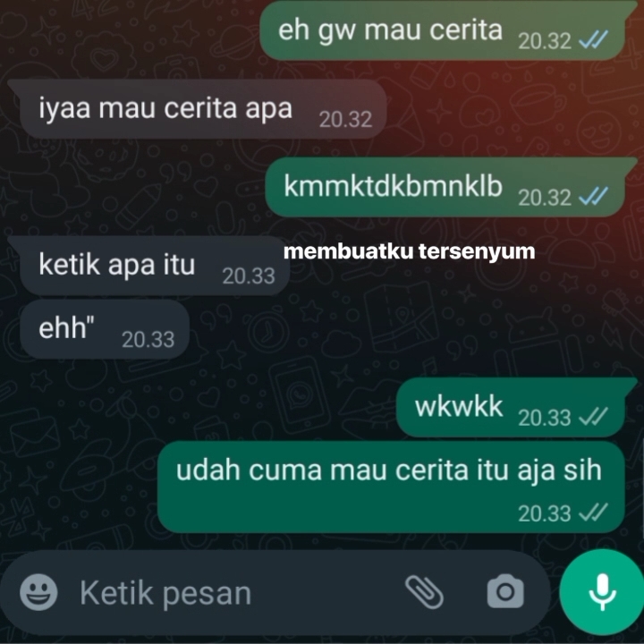Image resolution: width=644 pixels, height=644 pixels.
Task: Tap grey double ticks on 'wkwkk'
Action: (x=593, y=417)
